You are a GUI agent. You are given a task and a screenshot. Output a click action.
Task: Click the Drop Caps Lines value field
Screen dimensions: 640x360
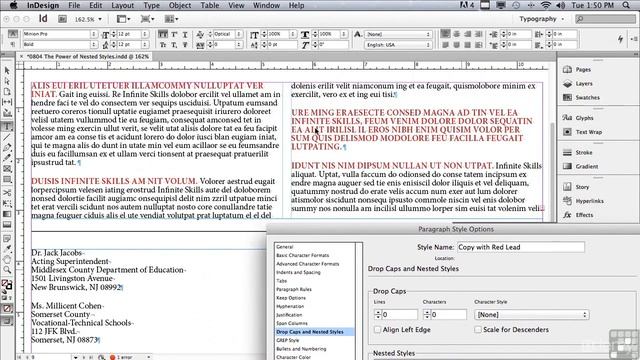pyautogui.click(x=399, y=314)
